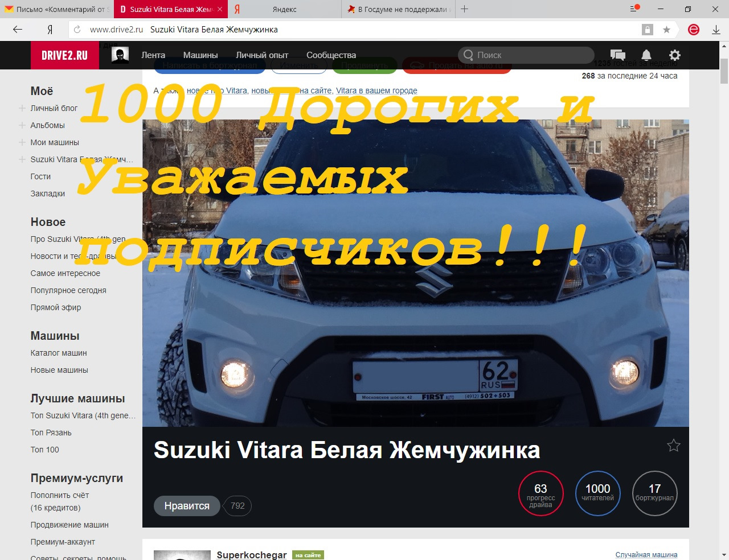Click the DRIVE2.RU logo
The image size is (729, 560).
[65, 55]
